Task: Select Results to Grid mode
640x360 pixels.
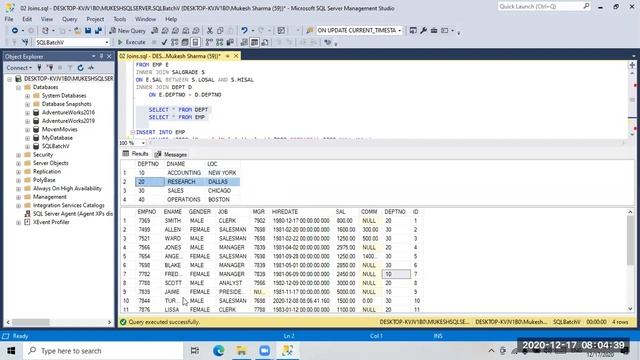Action: click(254, 42)
